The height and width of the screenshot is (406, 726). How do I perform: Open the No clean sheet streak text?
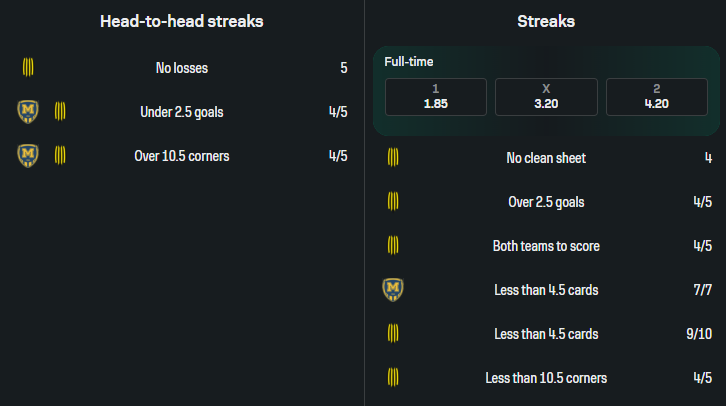point(546,157)
